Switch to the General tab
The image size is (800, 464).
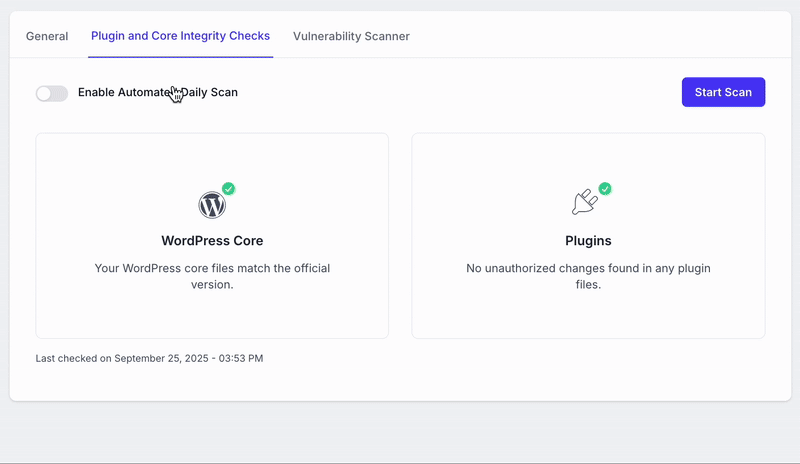47,36
